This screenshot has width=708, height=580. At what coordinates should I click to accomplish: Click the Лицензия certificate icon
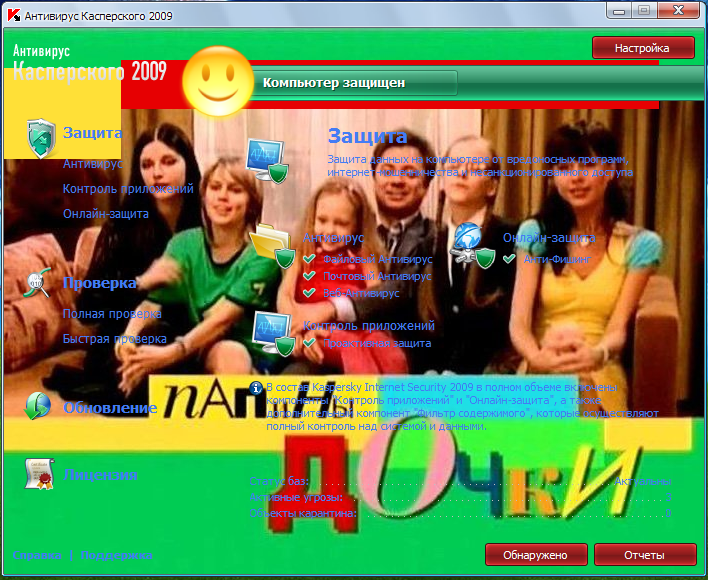tap(39, 474)
